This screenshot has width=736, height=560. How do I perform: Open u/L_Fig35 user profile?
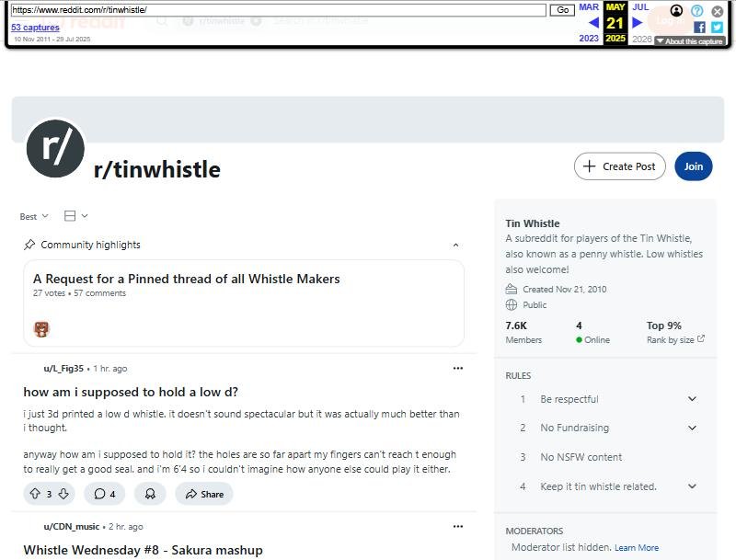63,368
